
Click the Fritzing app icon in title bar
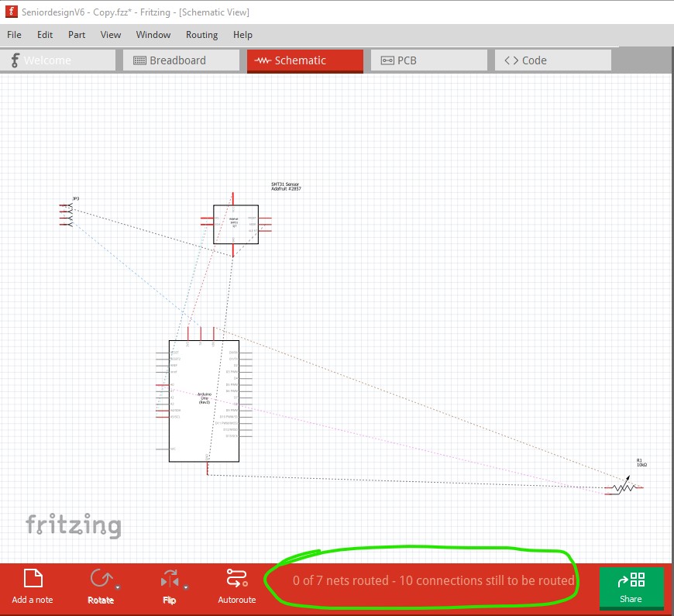coord(11,12)
